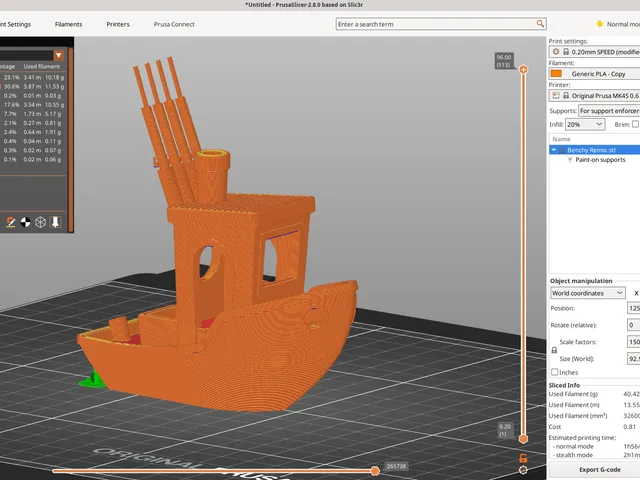Toggle the center of gravity icon in legend

[x=25, y=222]
